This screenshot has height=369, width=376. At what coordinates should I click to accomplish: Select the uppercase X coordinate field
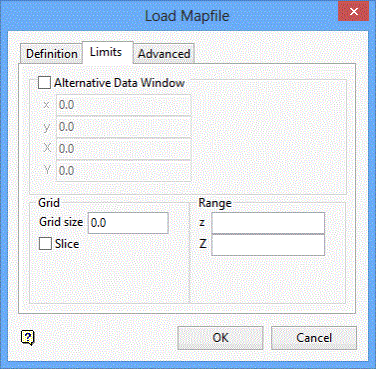[124, 149]
